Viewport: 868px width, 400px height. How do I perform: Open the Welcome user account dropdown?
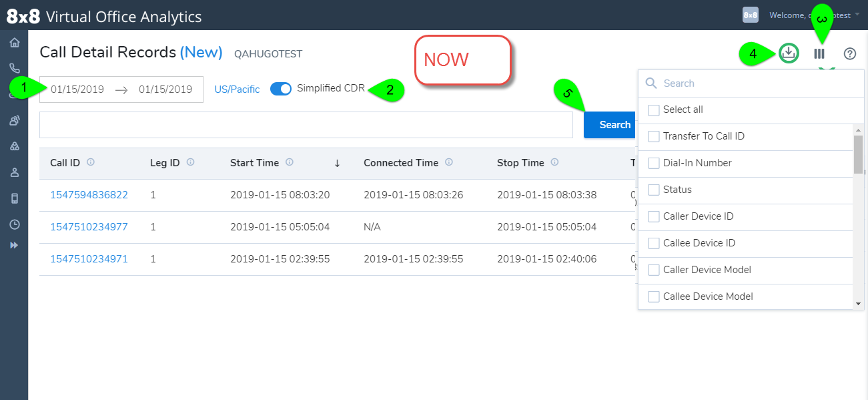click(x=807, y=15)
